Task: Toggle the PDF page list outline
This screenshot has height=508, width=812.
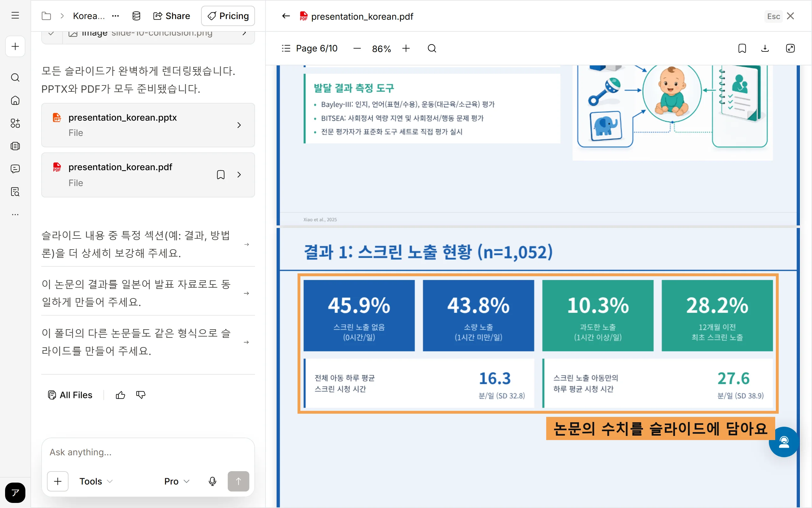Action: 286,48
